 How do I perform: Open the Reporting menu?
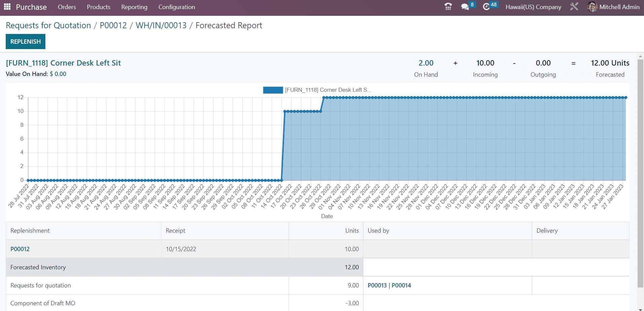134,7
